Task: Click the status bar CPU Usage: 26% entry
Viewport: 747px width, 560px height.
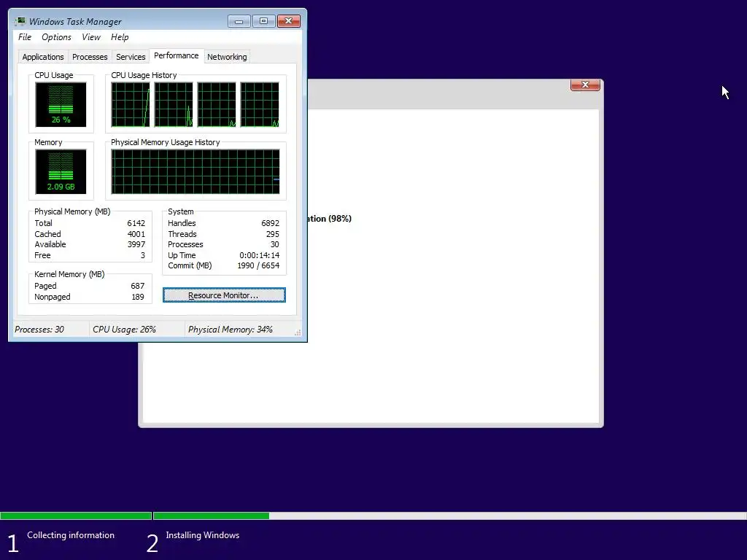Action: coord(124,330)
